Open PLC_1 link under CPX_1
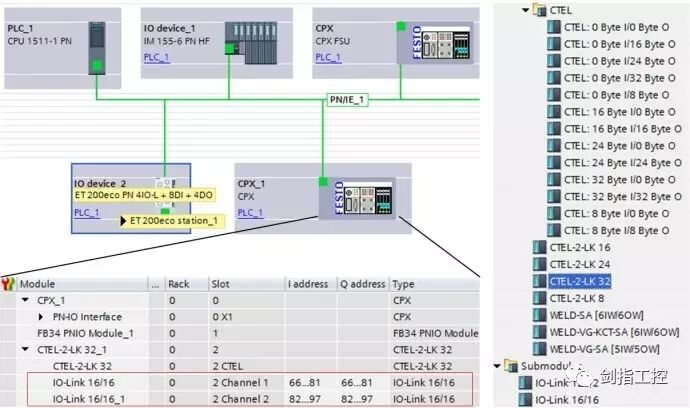Viewport: 690px width, 408px height. 250,213
